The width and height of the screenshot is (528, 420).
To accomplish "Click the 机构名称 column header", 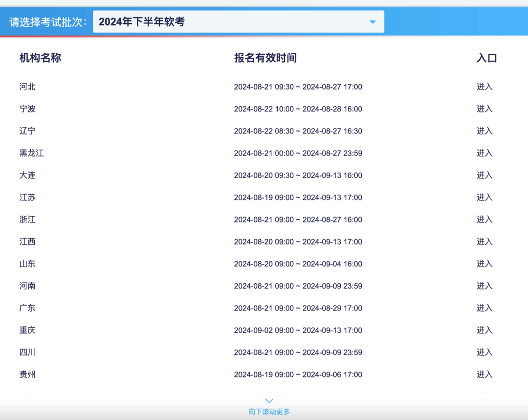I will point(40,58).
